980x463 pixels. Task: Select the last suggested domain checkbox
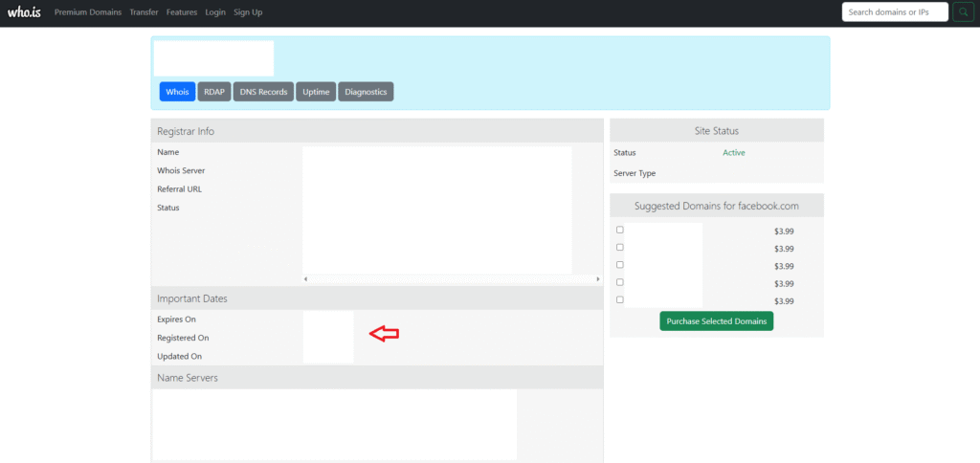(620, 299)
